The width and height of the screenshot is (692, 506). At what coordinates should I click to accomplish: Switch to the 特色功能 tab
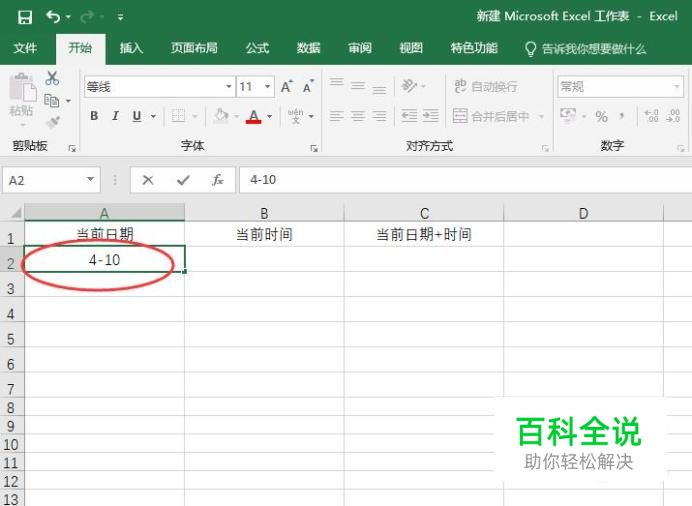[x=474, y=48]
